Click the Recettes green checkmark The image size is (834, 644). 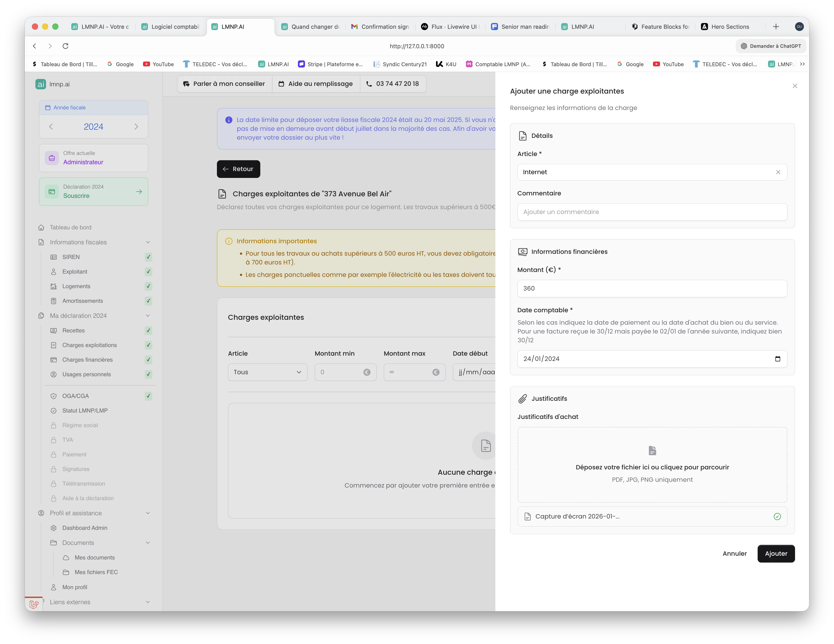click(149, 331)
